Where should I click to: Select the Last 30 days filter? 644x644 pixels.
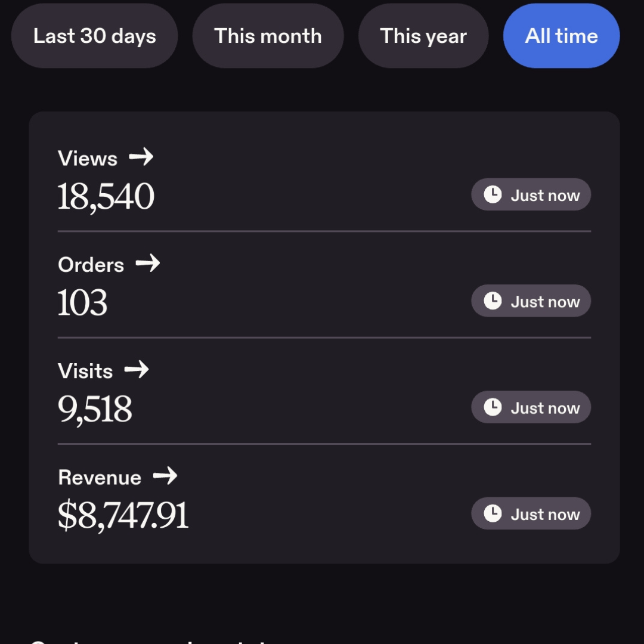(x=94, y=36)
